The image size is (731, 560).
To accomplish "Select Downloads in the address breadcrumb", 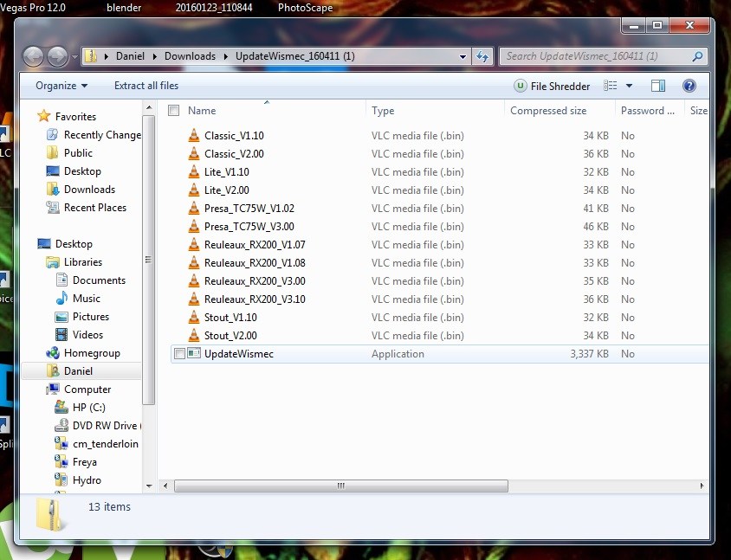I will (190, 56).
